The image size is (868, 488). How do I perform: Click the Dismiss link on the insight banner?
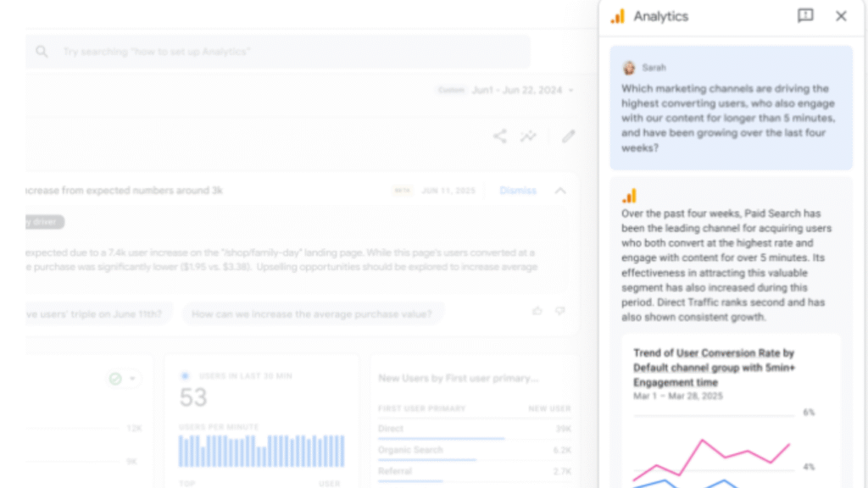[x=518, y=191]
